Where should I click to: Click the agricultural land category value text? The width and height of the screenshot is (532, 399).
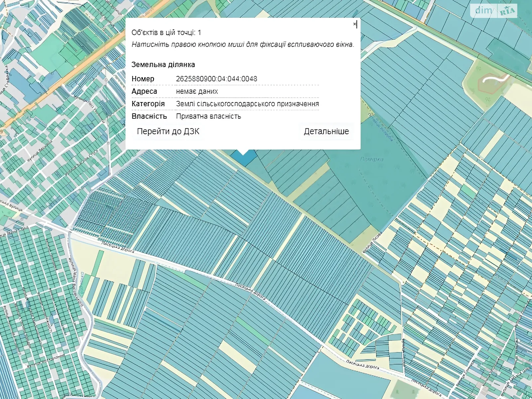coord(247,104)
